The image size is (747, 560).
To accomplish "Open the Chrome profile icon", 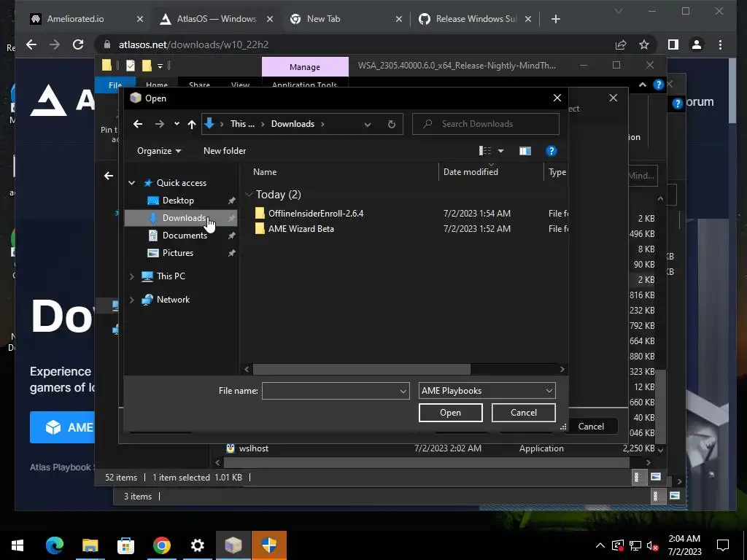I will (x=697, y=44).
